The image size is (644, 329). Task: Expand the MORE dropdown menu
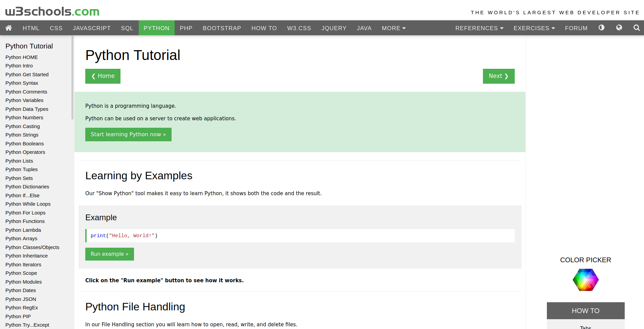(x=394, y=28)
